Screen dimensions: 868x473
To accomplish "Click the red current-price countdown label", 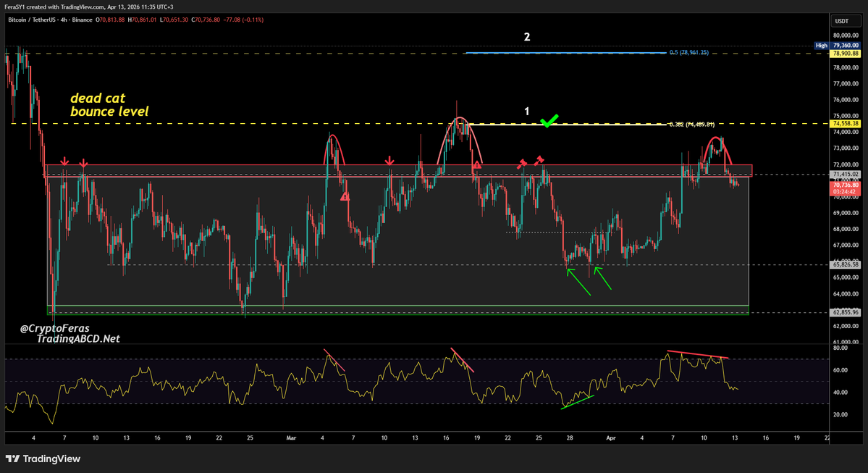I will pyautogui.click(x=845, y=188).
